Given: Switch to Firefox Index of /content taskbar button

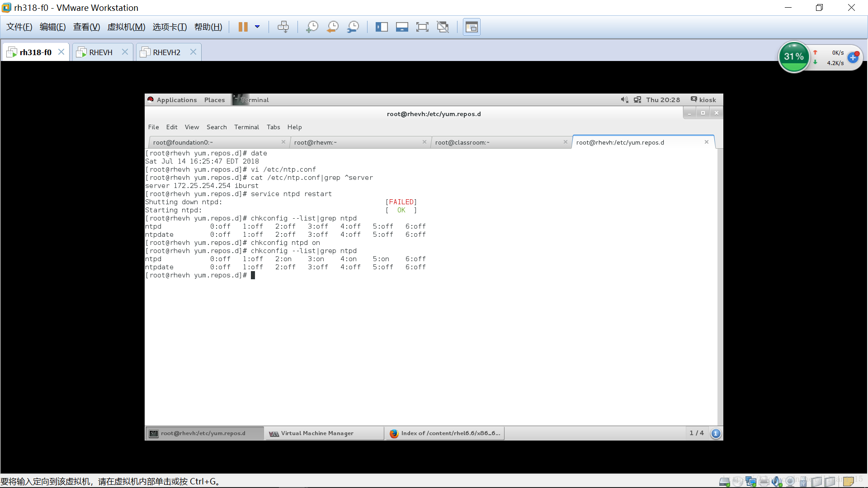Looking at the screenshot, I should (x=445, y=433).
